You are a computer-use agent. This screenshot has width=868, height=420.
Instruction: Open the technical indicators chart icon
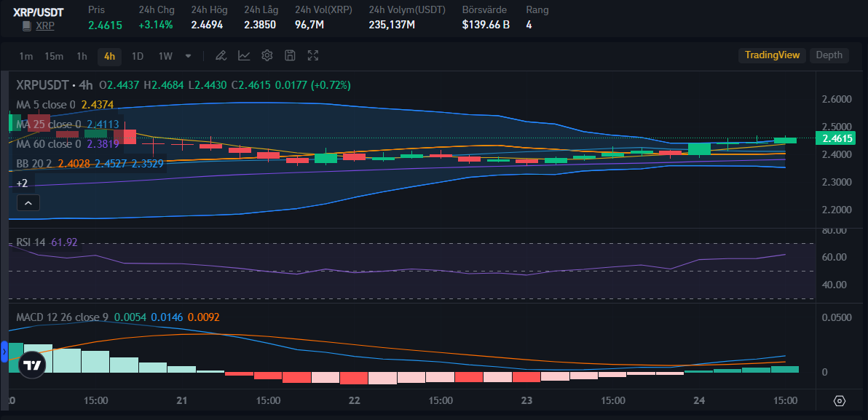tap(244, 55)
